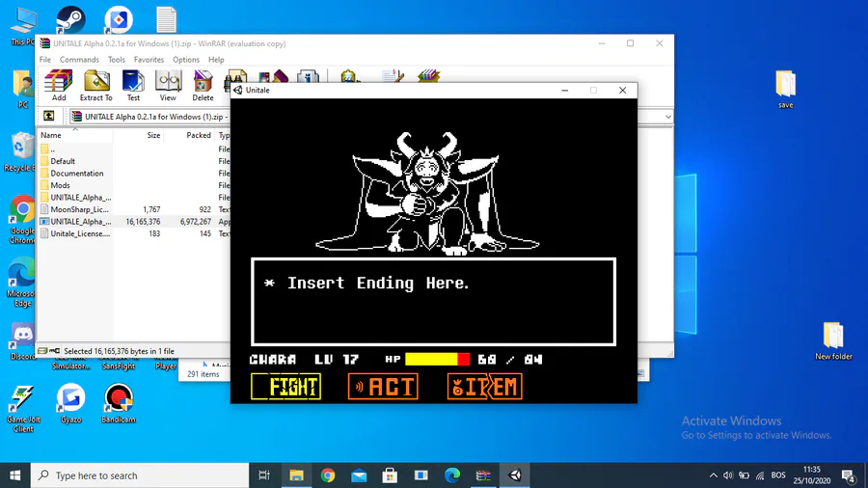
Task: Click the key icon in WinRAR status bar
Action: pyautogui.click(x=54, y=351)
